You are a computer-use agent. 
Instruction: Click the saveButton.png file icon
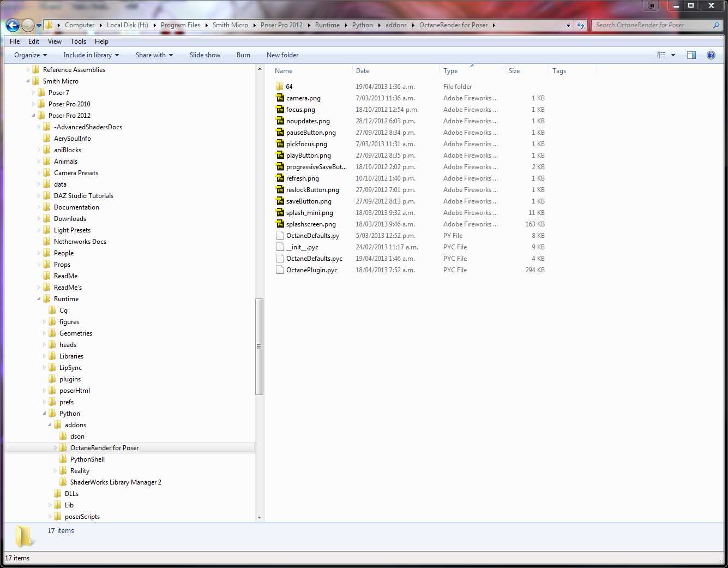tap(280, 201)
